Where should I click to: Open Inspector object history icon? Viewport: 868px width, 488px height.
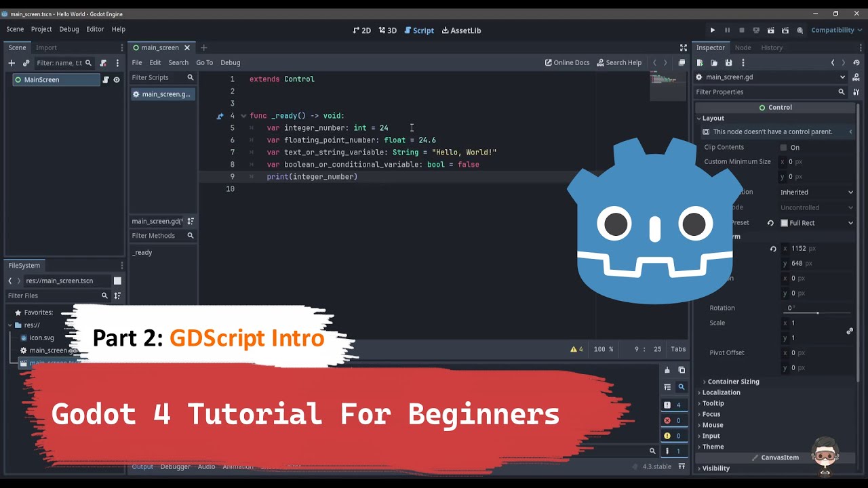pos(856,63)
